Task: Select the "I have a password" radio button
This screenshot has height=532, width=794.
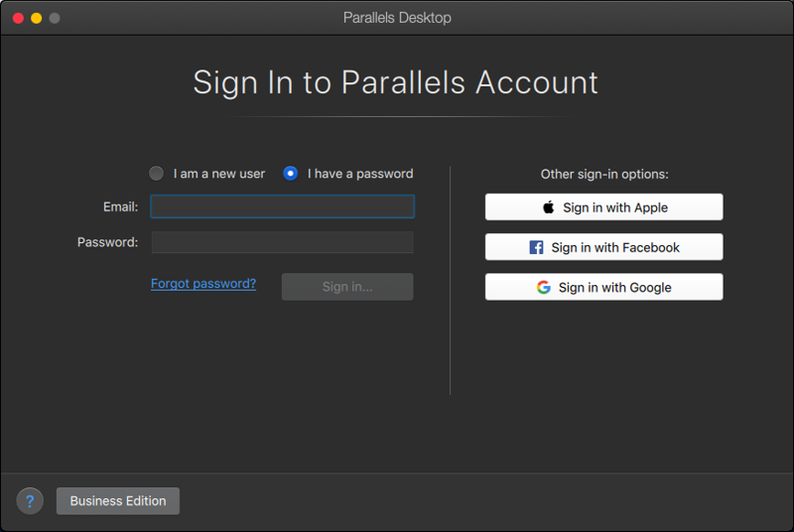Action: coord(291,174)
